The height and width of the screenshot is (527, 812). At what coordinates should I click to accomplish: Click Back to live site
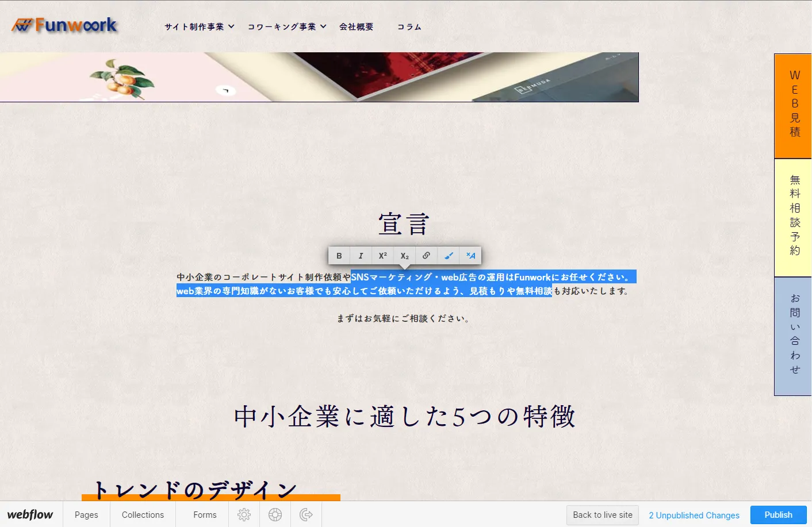point(602,515)
